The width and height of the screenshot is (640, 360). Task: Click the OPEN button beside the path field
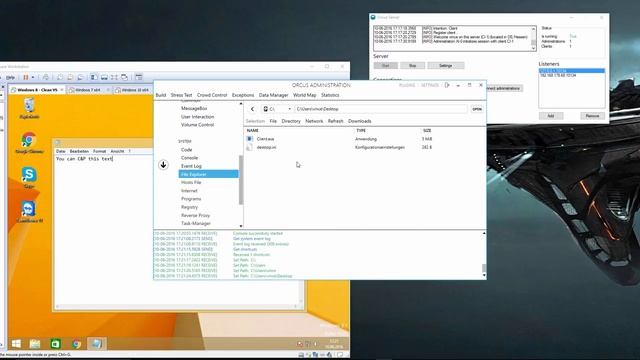[477, 109]
